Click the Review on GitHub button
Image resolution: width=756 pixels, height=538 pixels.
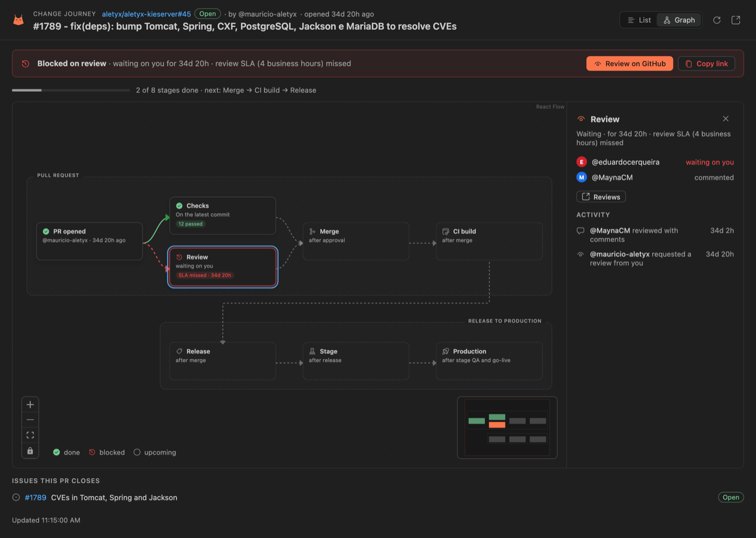(630, 64)
